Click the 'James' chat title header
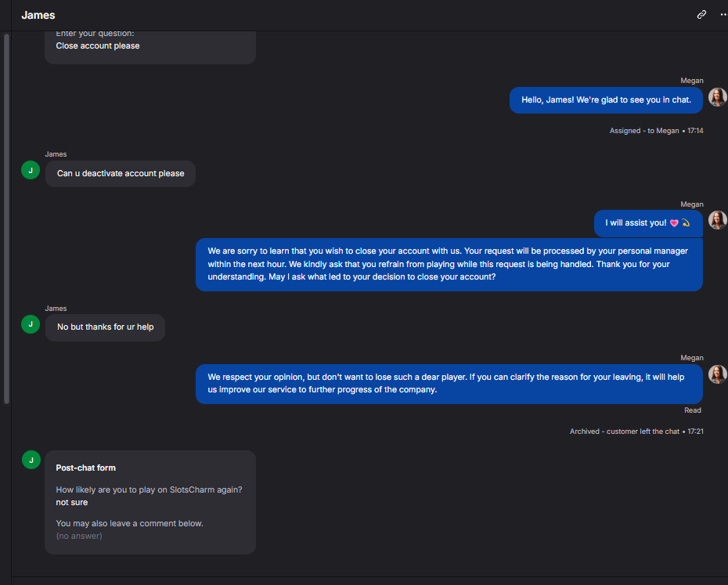The height and width of the screenshot is (585, 728). point(38,16)
